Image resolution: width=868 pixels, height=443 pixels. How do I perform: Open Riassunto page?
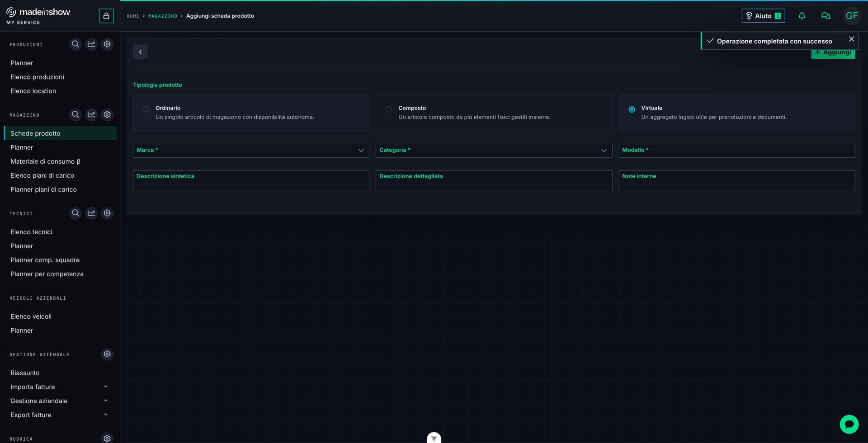[x=25, y=373]
